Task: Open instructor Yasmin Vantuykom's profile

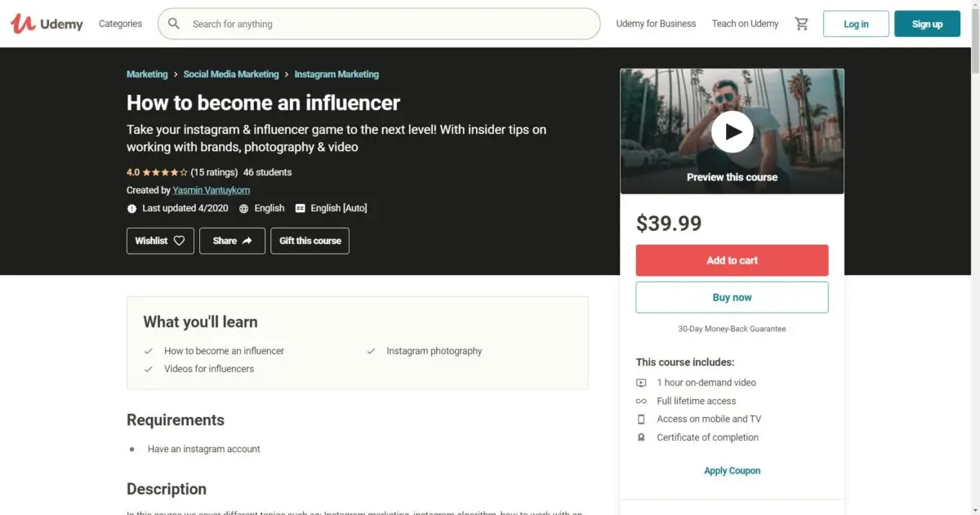Action: pos(212,190)
